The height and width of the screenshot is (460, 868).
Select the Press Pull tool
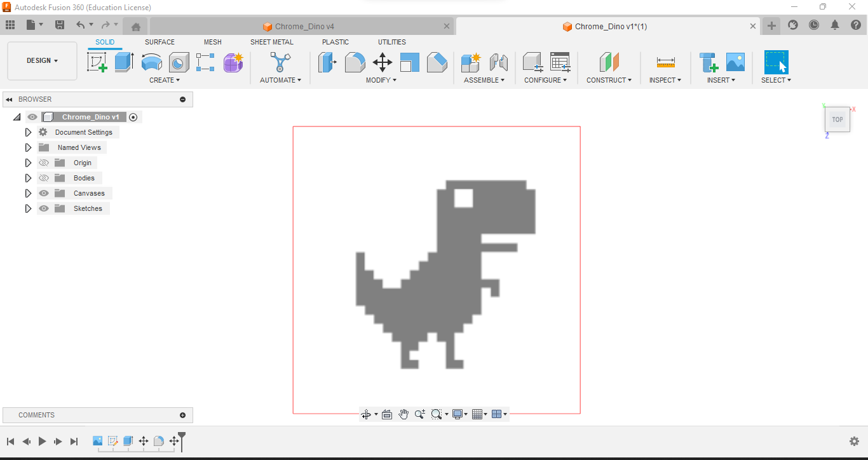pyautogui.click(x=327, y=62)
